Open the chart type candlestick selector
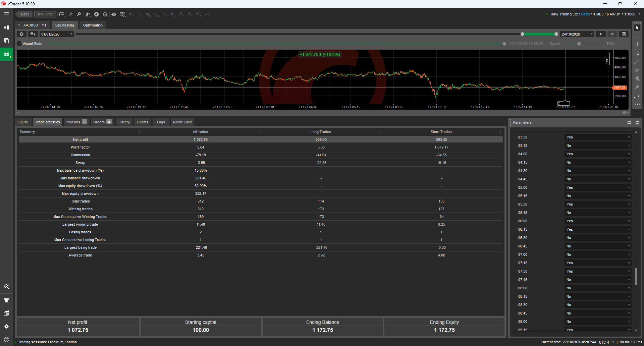Viewport: 644px width, 346px height. pos(88,14)
